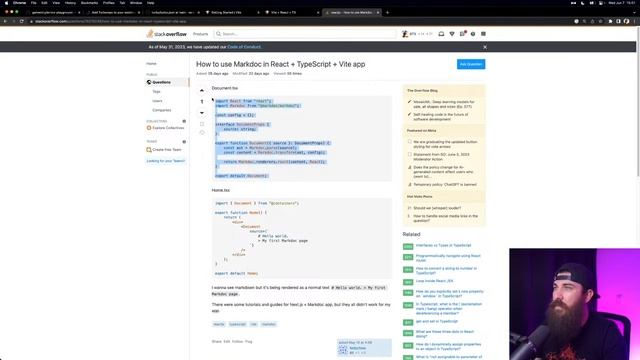This screenshot has width=640, height=360.
Task: Close the Stack Overflow browser tab
Action: pos(378,12)
